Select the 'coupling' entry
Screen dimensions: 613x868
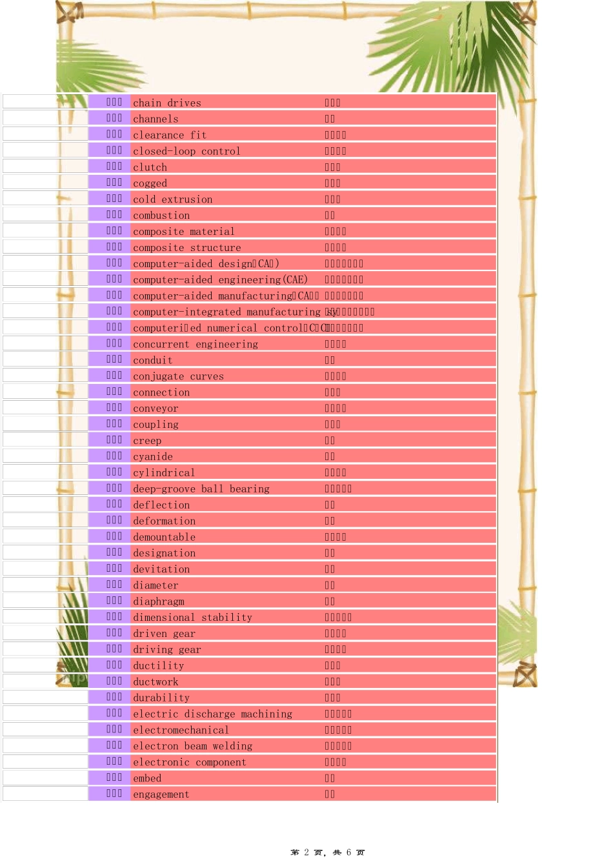[156, 424]
